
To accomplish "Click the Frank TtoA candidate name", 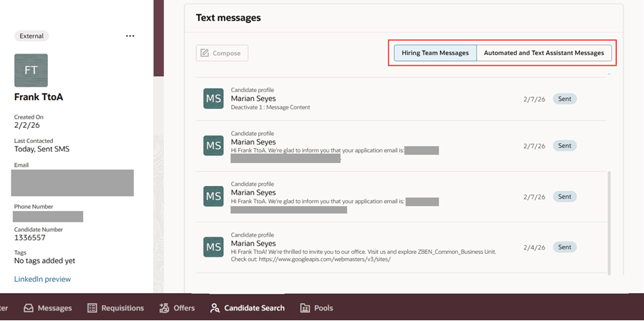I will (39, 97).
